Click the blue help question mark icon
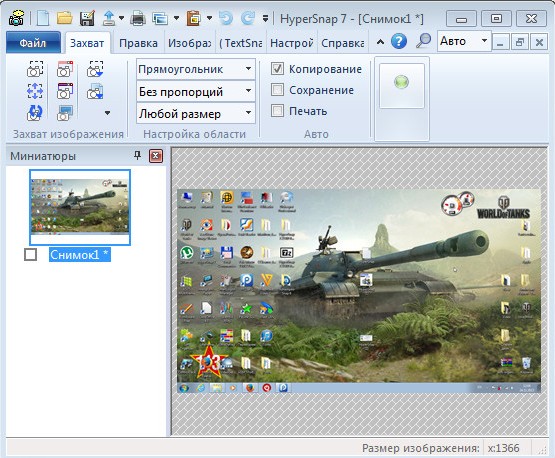 (x=399, y=41)
